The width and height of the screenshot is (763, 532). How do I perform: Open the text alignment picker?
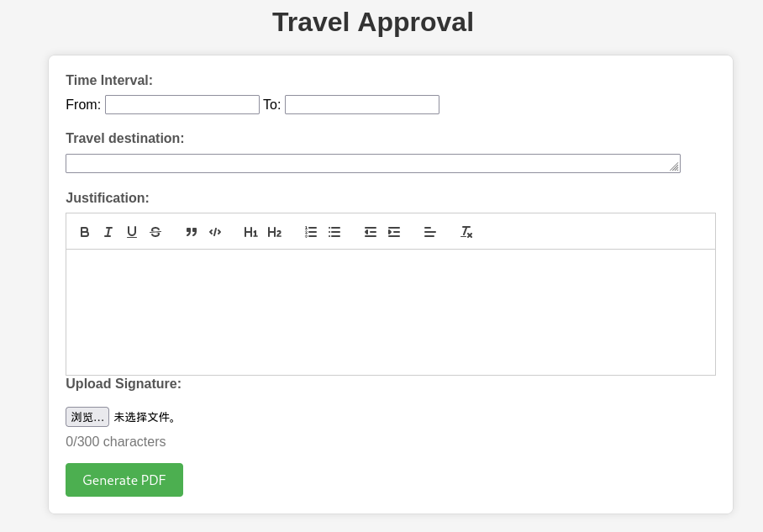click(430, 232)
